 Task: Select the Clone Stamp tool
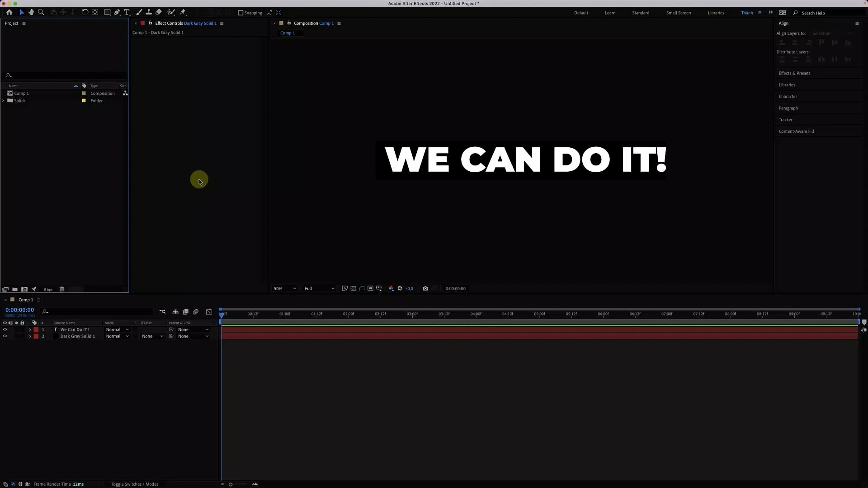tap(149, 12)
